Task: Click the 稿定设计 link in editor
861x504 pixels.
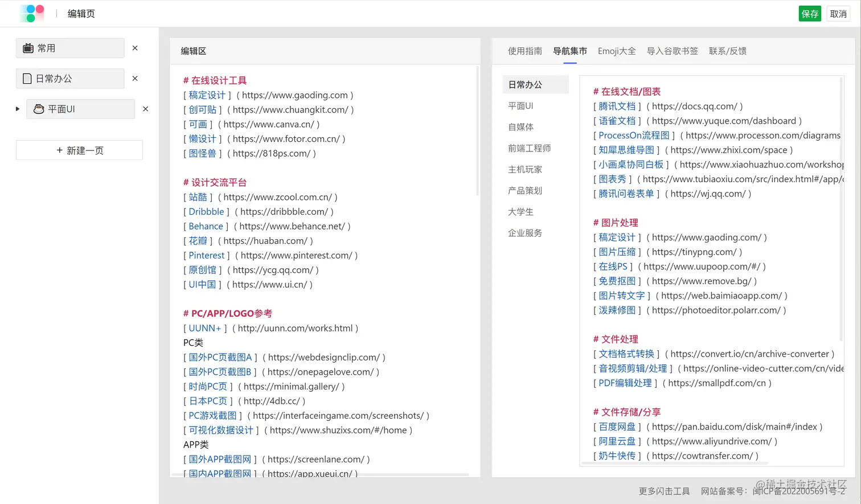Action: click(x=207, y=95)
